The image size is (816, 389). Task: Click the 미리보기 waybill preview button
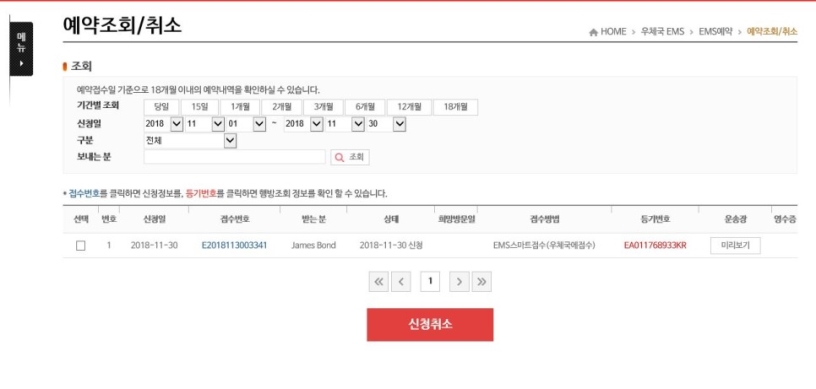click(735, 245)
